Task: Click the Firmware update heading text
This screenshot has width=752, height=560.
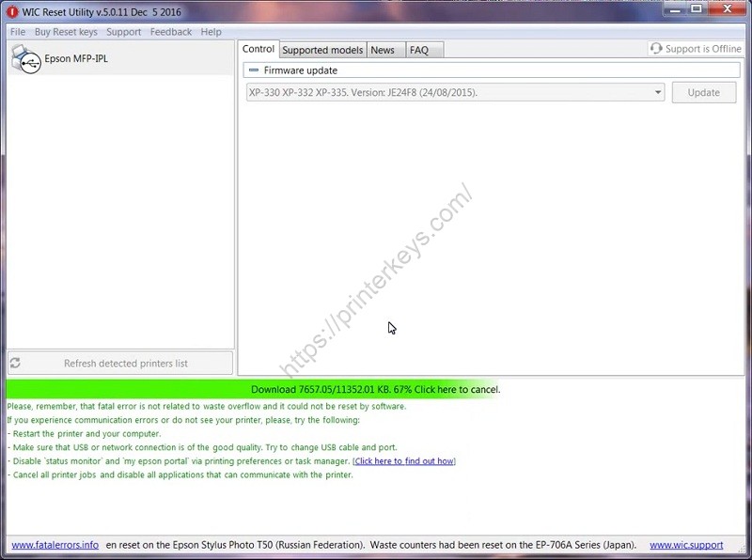Action: 301,70
